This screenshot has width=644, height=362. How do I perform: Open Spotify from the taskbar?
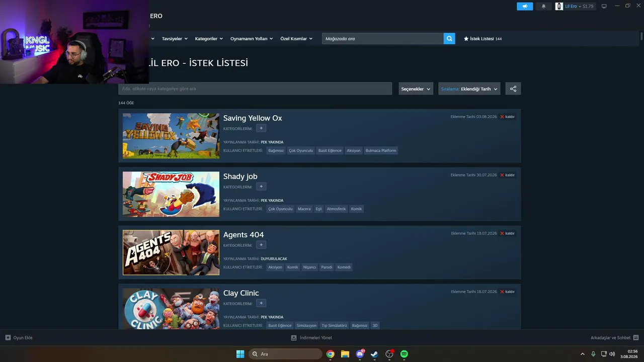coord(404,354)
